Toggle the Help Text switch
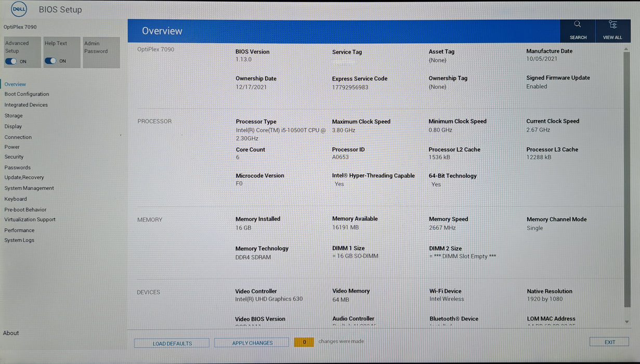 50,61
